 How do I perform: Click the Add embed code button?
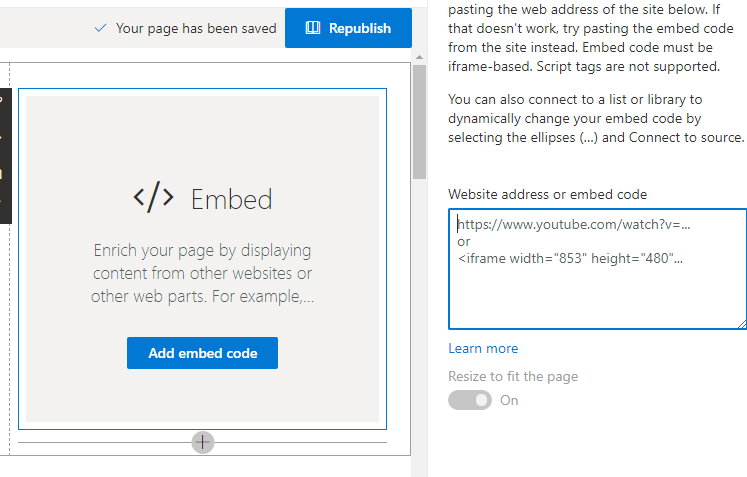[202, 353]
